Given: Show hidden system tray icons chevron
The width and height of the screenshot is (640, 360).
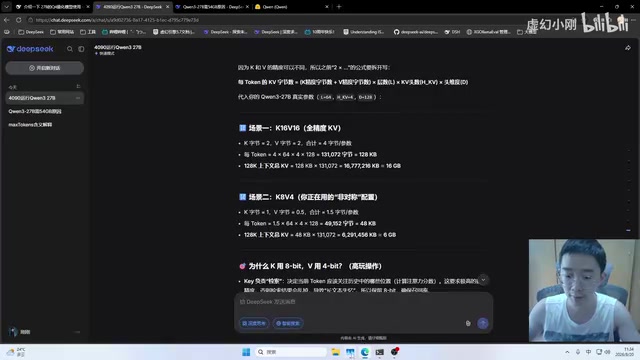Looking at the screenshot, I should (567, 352).
